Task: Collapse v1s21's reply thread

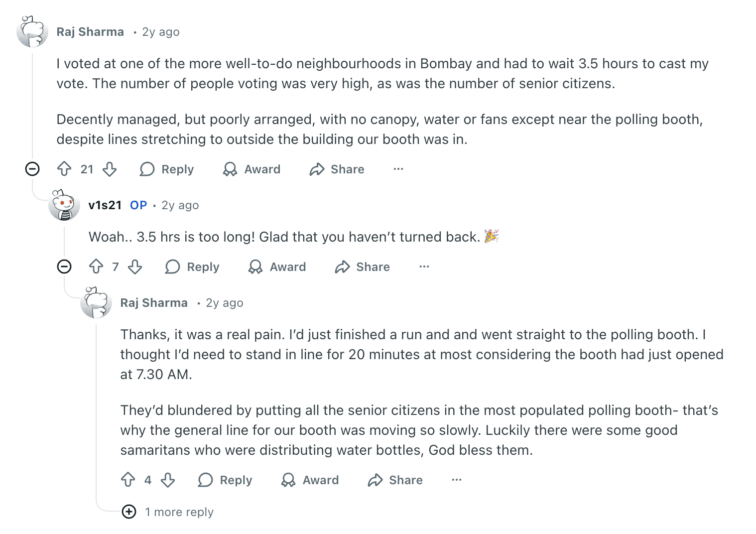Action: 64,267
